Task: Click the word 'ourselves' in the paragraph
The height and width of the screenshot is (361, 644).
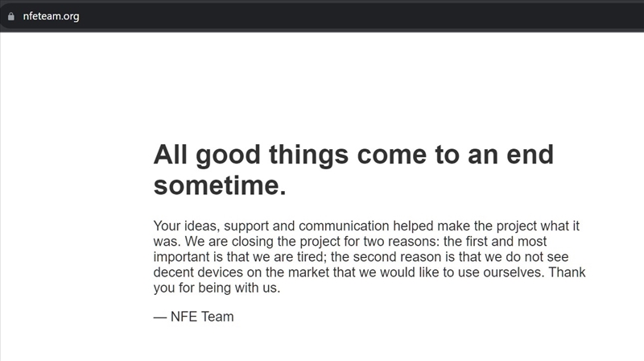Action: 494,273
